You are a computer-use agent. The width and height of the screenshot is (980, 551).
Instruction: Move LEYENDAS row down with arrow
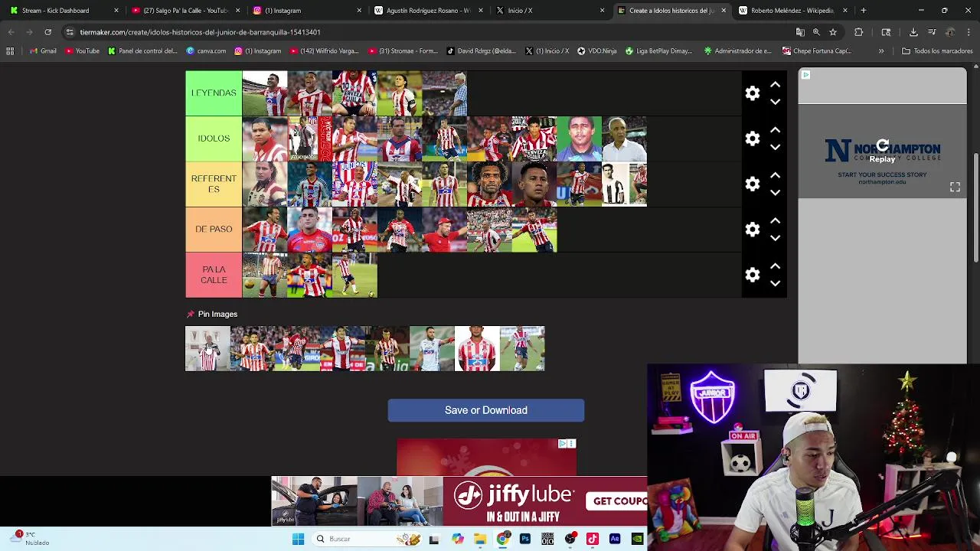pos(775,102)
